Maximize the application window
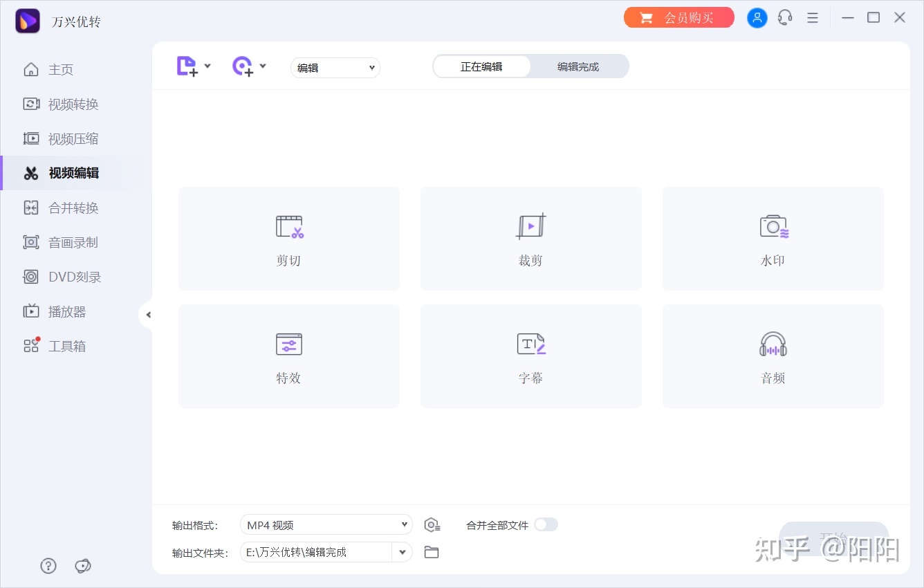Viewport: 924px width, 588px height. pos(874,17)
